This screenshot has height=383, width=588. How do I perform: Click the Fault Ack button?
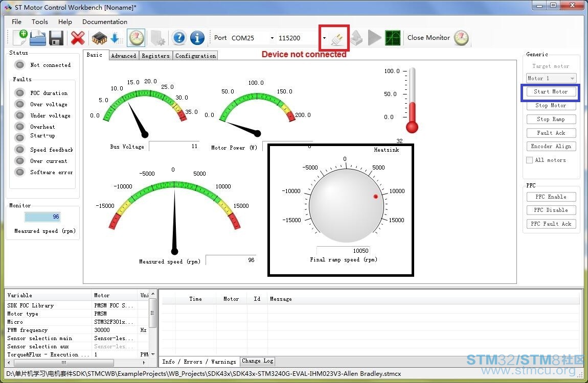[x=551, y=133]
